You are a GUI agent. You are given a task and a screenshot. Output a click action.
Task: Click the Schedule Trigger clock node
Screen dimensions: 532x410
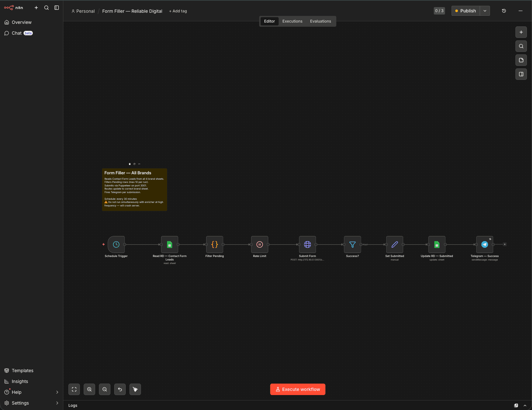coord(116,244)
